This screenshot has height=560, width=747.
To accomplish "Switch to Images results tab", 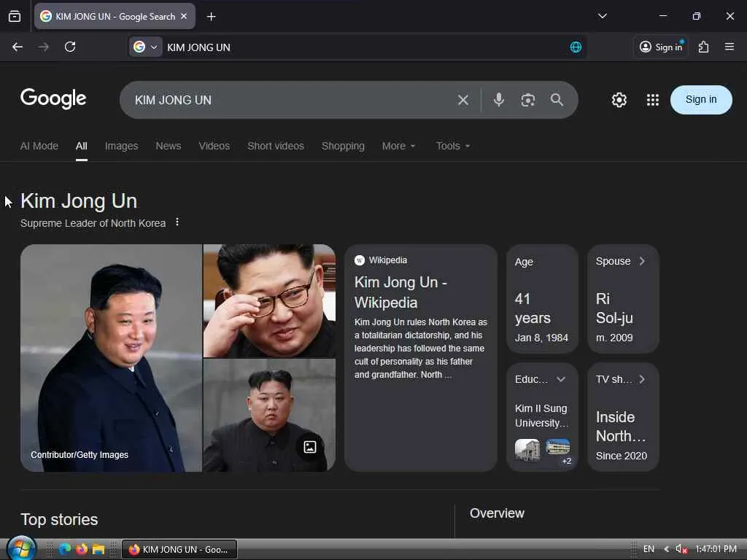I will 122,146.
